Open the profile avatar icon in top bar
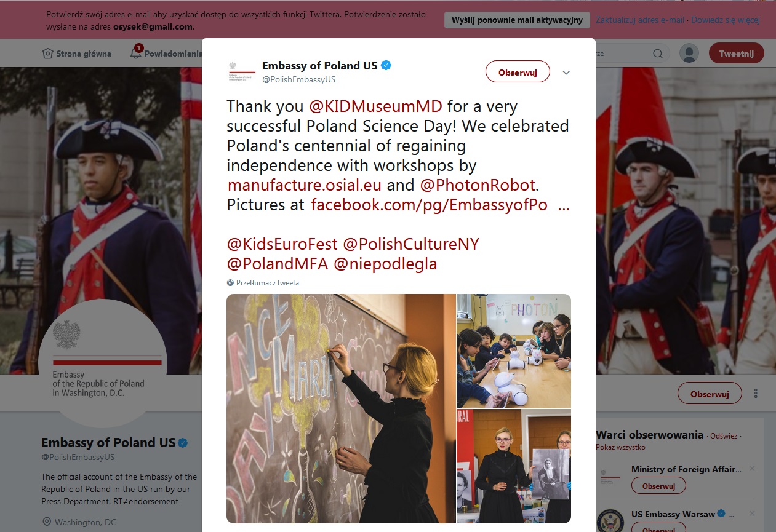Screen dimensions: 776x532 (689, 53)
